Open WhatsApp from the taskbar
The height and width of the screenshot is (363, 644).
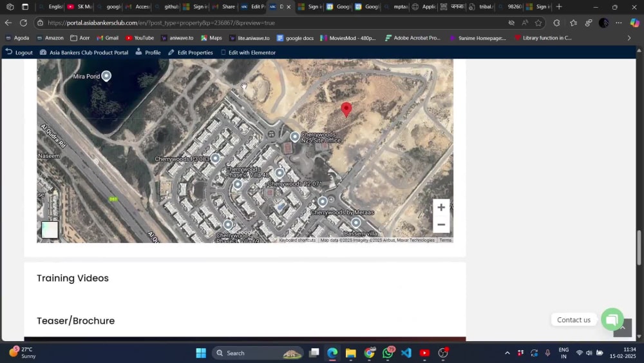coord(388,353)
